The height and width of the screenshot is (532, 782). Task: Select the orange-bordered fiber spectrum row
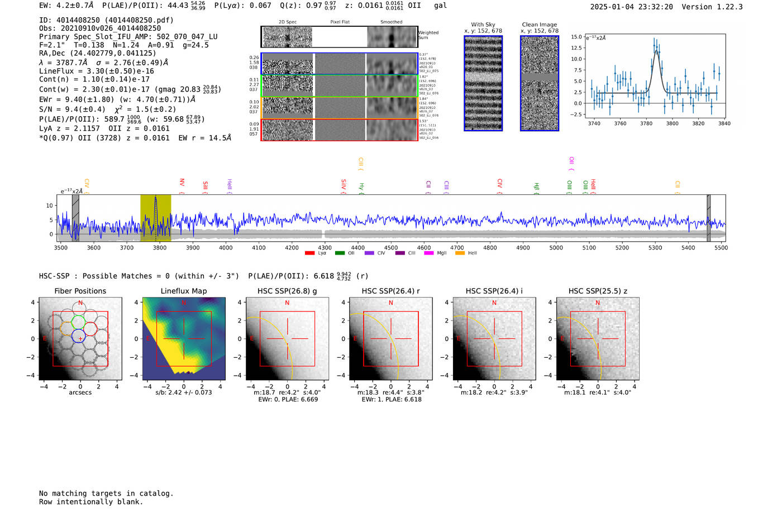tap(339, 108)
